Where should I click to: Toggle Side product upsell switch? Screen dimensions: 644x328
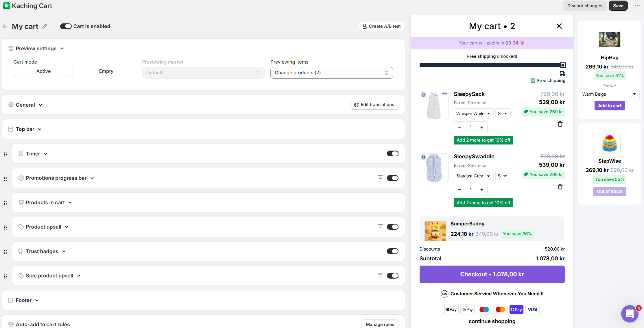[393, 276]
